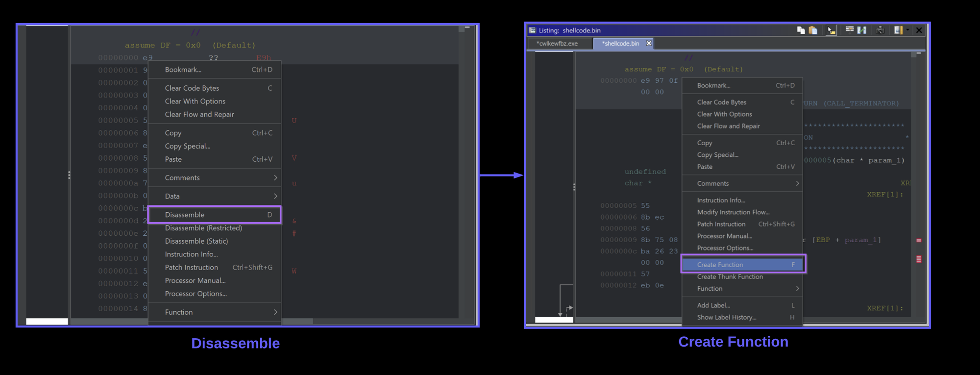The width and height of the screenshot is (980, 375).
Task: Expand Function submenu below Create Thunk Function
Action: (742, 289)
